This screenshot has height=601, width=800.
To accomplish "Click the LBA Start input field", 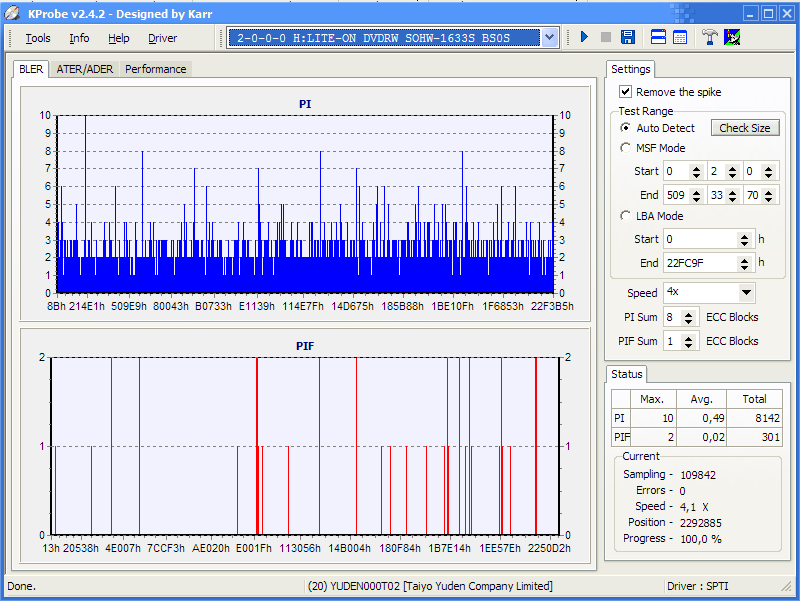I will click(701, 239).
